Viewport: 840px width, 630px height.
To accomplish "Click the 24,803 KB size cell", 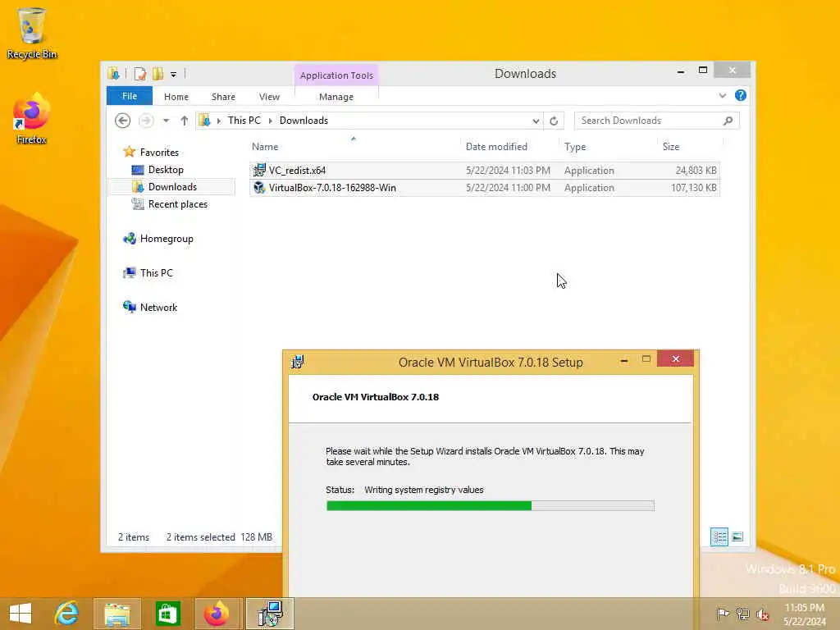I will pos(696,171).
